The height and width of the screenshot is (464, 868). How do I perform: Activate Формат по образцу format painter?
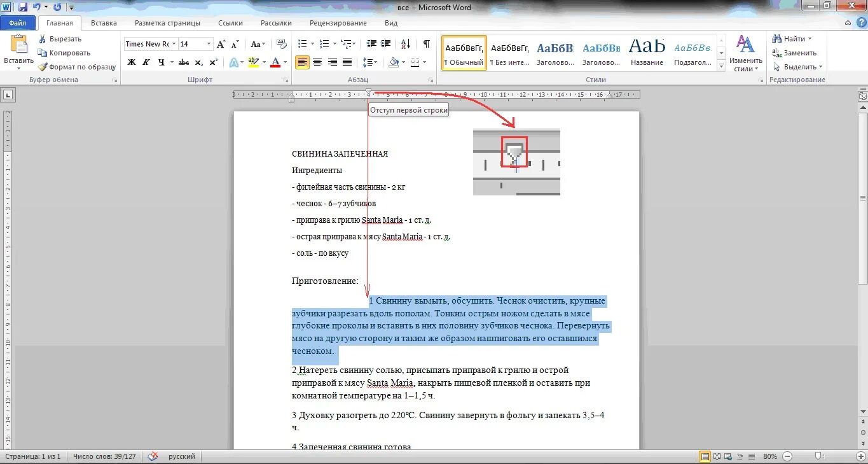[x=77, y=67]
